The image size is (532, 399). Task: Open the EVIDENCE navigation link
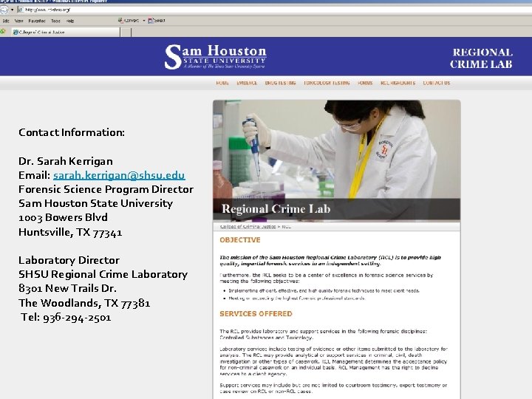(247, 83)
